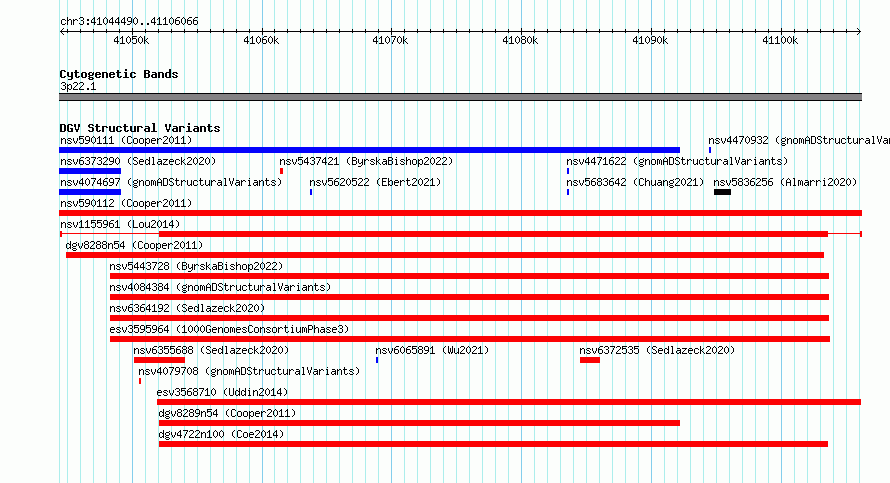
Task: Click the ruler's left arrow end
Action: click(x=62, y=31)
